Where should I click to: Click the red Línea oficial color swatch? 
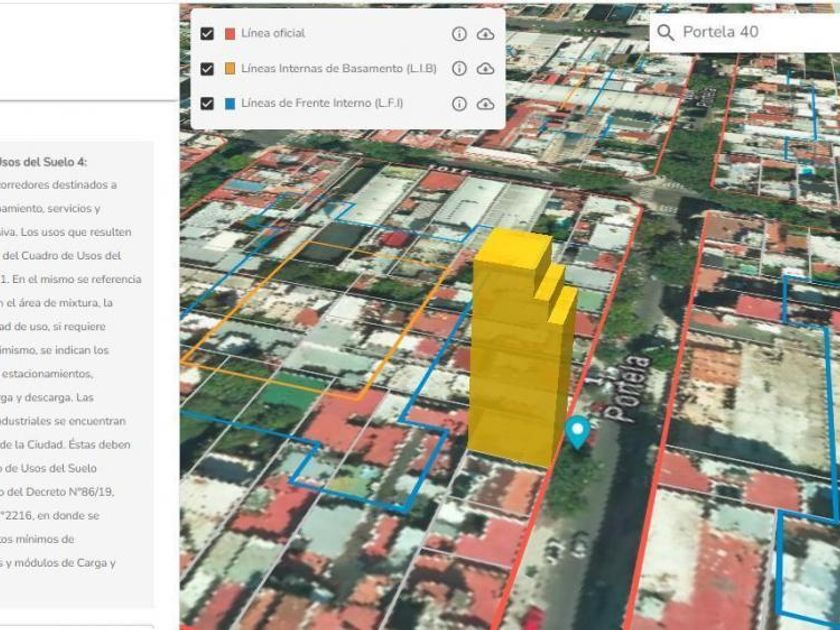tap(230, 34)
